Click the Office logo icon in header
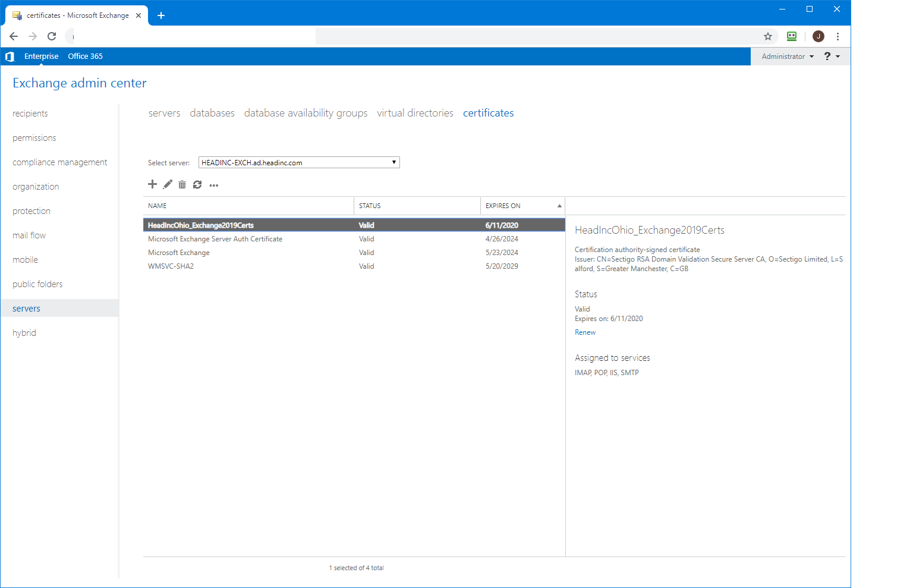Screen dimensions: 913x588 [10, 56]
